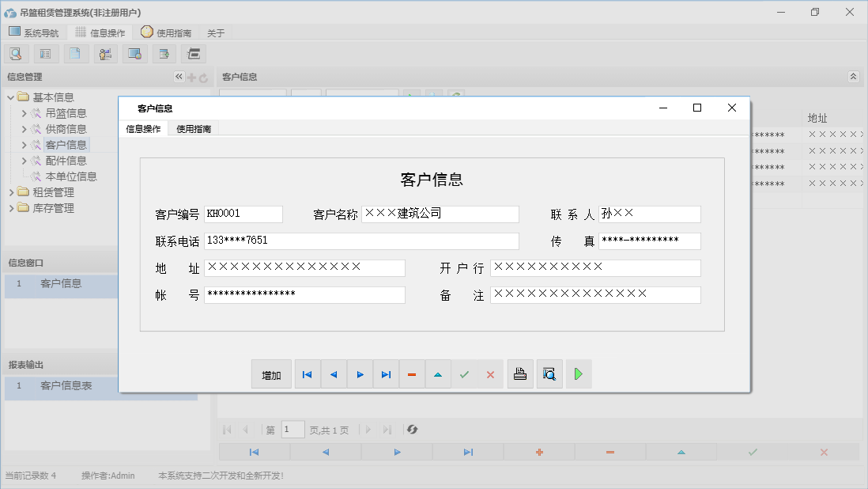Click the user at desk toolbar icon
868x489 pixels.
coord(105,54)
